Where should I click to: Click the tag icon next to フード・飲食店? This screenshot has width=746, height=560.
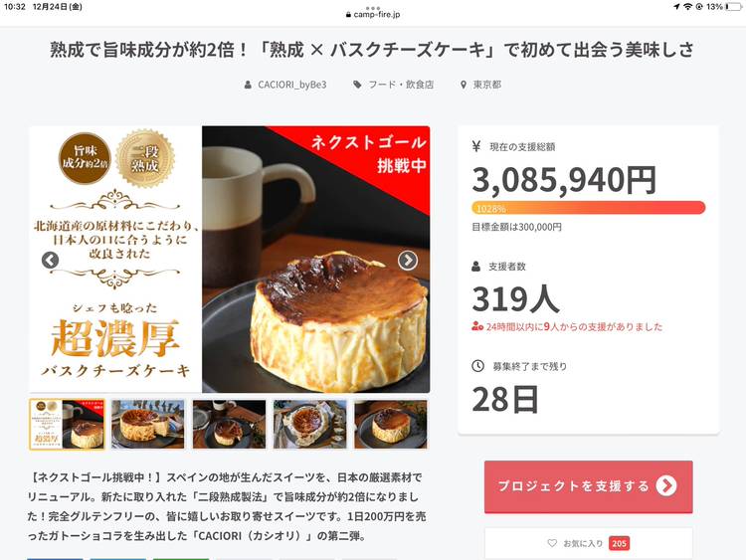357,85
